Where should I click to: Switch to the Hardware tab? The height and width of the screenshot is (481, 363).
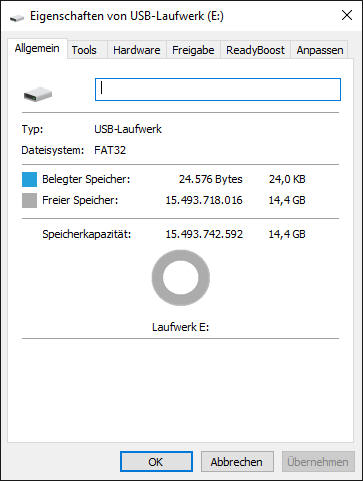point(137,50)
